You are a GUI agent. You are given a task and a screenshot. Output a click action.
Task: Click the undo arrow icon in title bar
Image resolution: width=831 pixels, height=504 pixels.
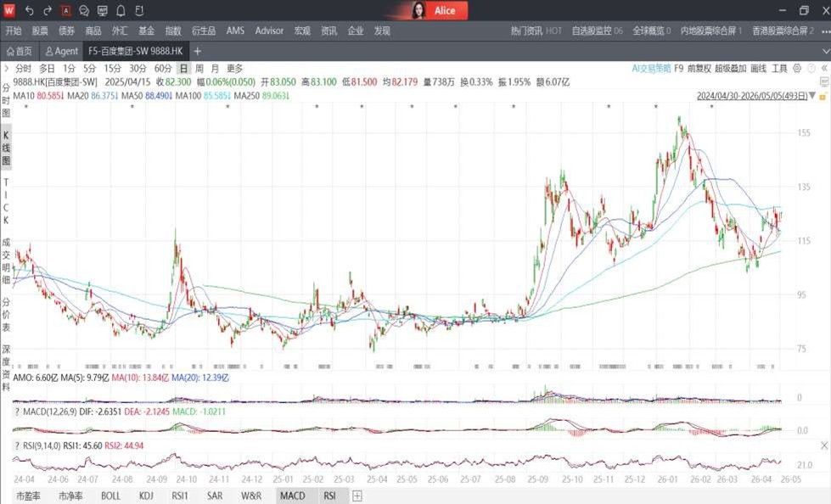coord(29,10)
